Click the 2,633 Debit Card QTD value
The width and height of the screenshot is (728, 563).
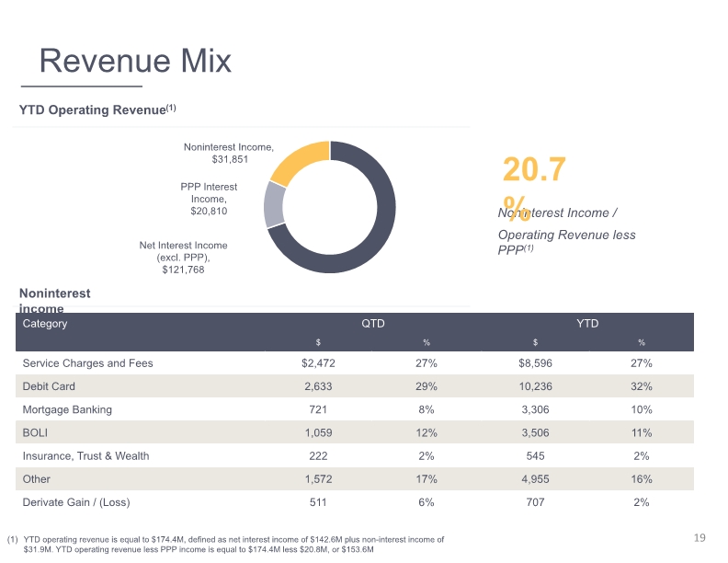click(318, 386)
